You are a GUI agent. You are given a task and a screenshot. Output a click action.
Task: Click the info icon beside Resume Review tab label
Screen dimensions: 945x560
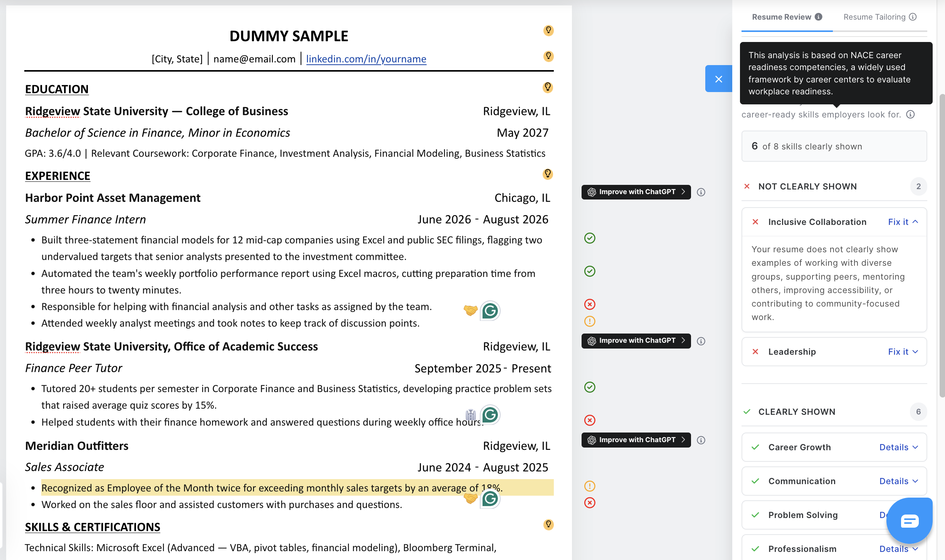(819, 17)
